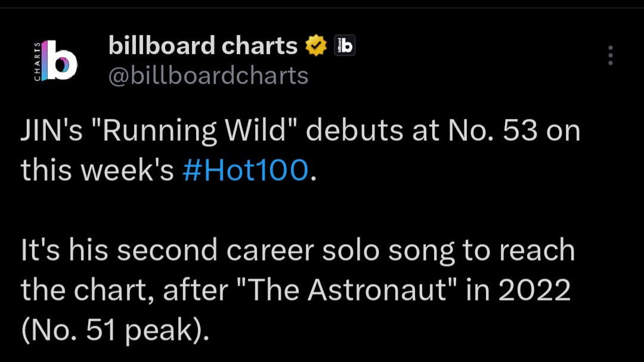Screen dimensions: 644x362
Task: Click "the chart, after" text line
Action: pyautogui.click(x=125, y=290)
